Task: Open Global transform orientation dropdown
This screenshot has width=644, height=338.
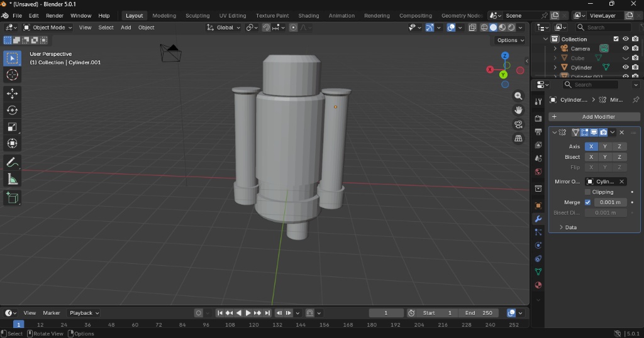Action: pos(224,28)
